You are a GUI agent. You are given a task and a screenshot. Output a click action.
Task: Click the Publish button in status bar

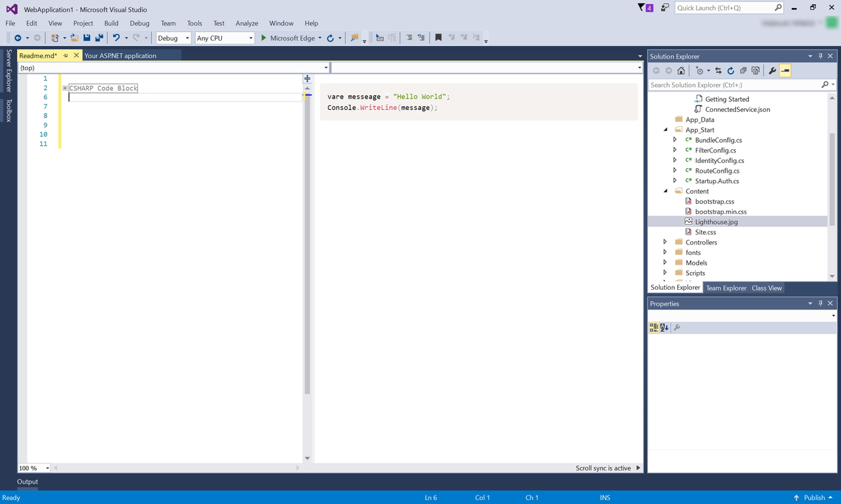point(814,497)
